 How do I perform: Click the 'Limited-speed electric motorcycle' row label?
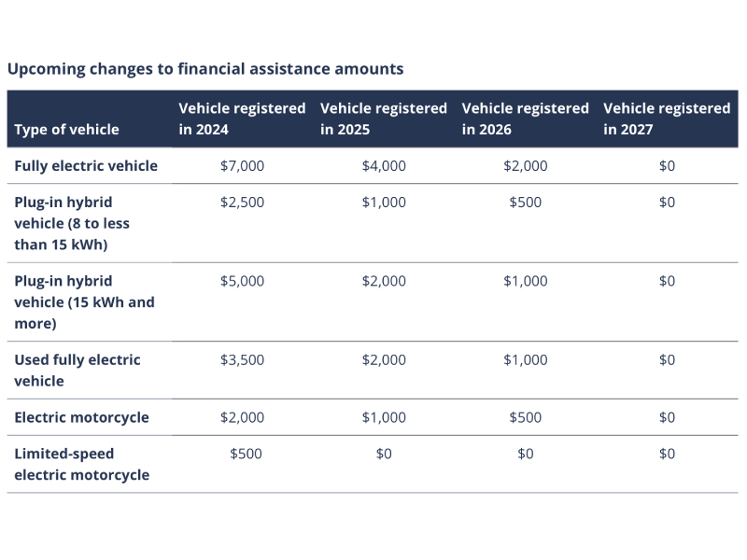pos(81,464)
